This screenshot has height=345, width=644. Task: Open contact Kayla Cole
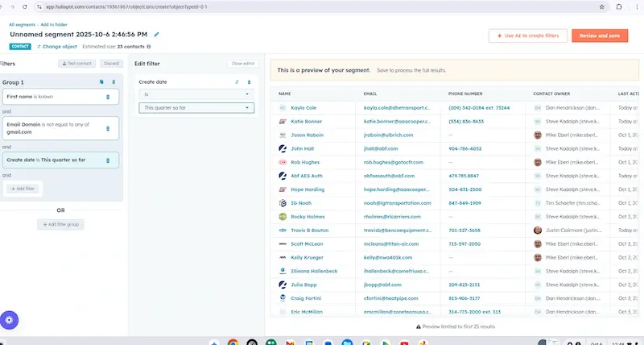303,108
